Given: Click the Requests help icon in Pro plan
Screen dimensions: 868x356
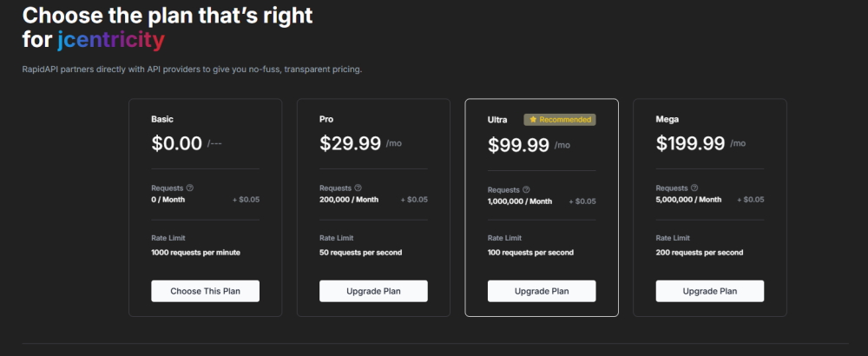Looking at the screenshot, I should click(358, 188).
